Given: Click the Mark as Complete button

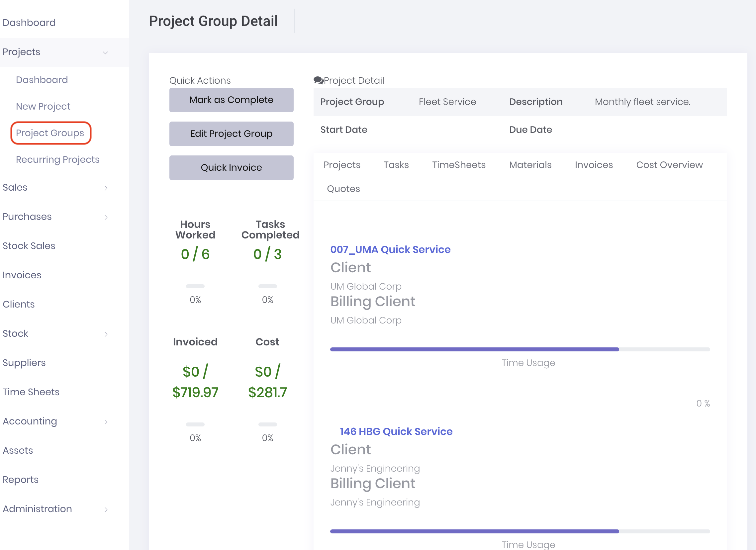Looking at the screenshot, I should click(x=231, y=100).
